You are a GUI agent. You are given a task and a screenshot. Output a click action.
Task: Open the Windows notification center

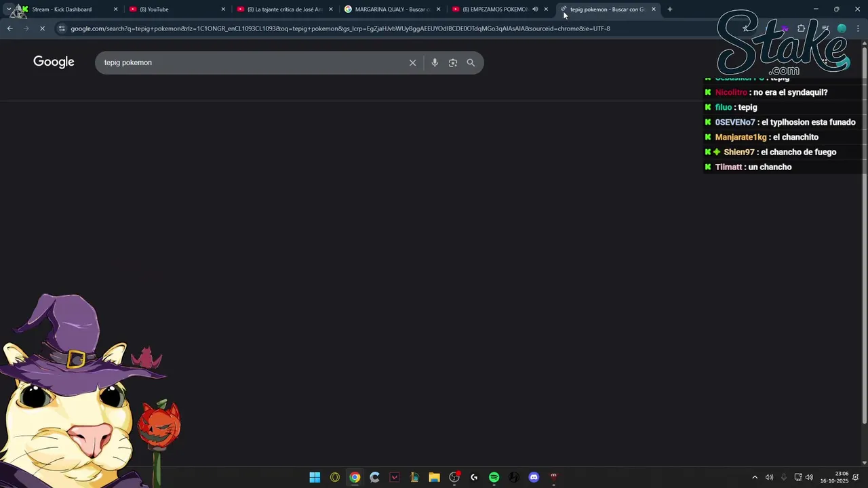coord(856,478)
